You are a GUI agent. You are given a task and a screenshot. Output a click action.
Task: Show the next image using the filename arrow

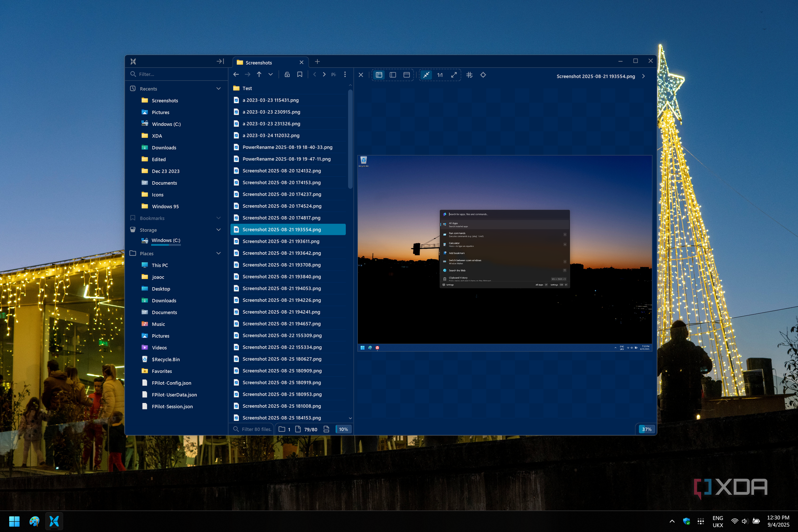[644, 76]
